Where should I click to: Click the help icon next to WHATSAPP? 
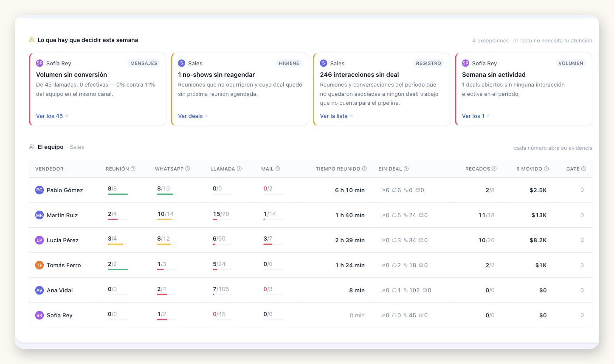pyautogui.click(x=188, y=169)
